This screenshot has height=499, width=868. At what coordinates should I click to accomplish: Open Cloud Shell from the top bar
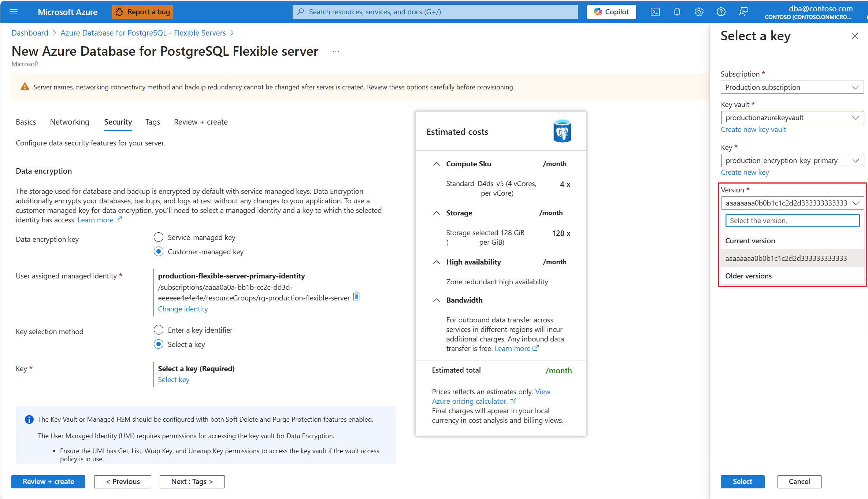(x=655, y=12)
